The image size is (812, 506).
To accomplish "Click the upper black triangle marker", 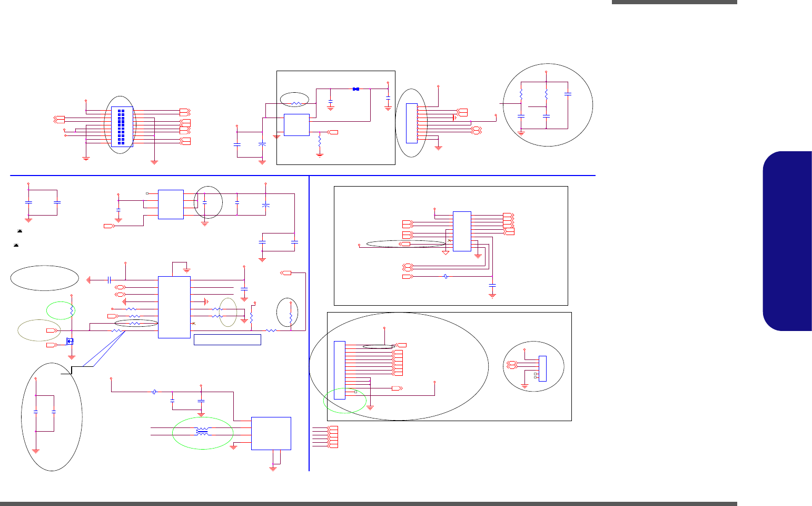I will 19,231.
